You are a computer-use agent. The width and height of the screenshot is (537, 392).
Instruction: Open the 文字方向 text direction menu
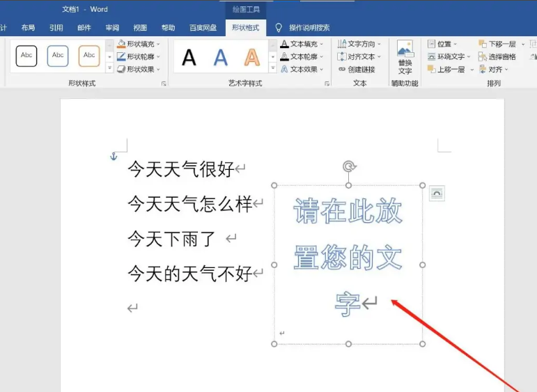tap(359, 44)
